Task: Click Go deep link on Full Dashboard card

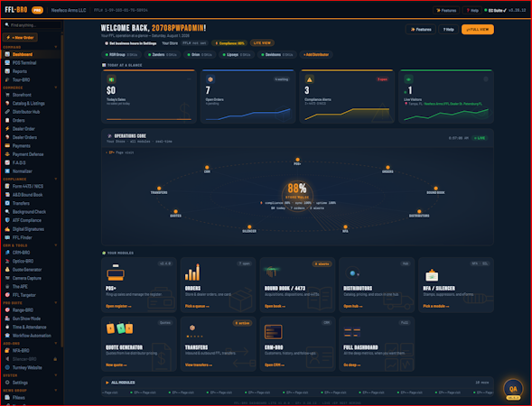Action: pos(351,365)
